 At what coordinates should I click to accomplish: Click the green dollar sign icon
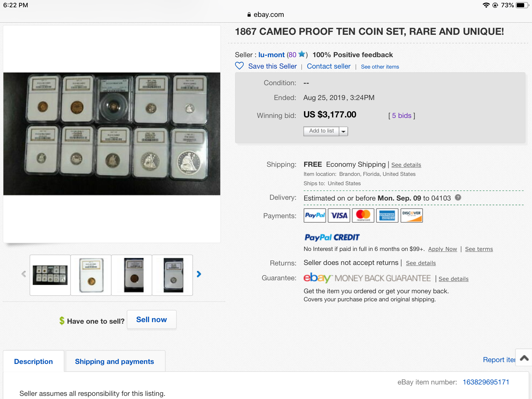pyautogui.click(x=62, y=321)
